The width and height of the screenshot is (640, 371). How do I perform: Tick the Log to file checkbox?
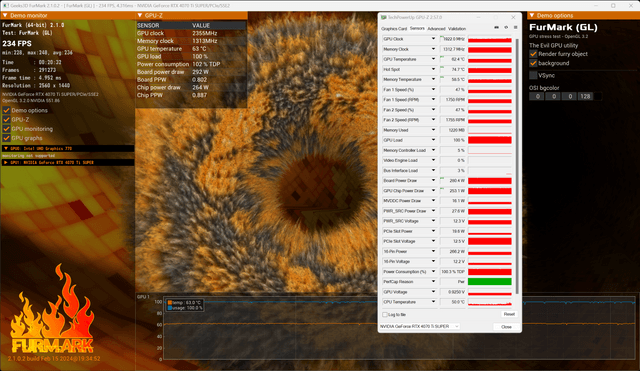384,315
